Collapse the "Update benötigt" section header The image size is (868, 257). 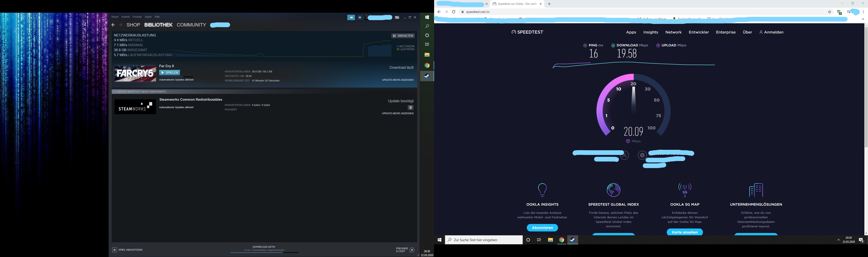(115, 92)
